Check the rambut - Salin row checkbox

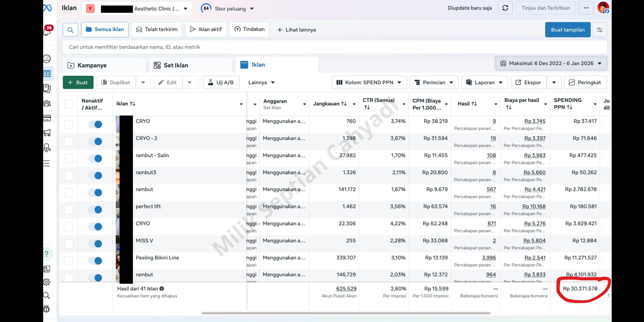(x=69, y=158)
